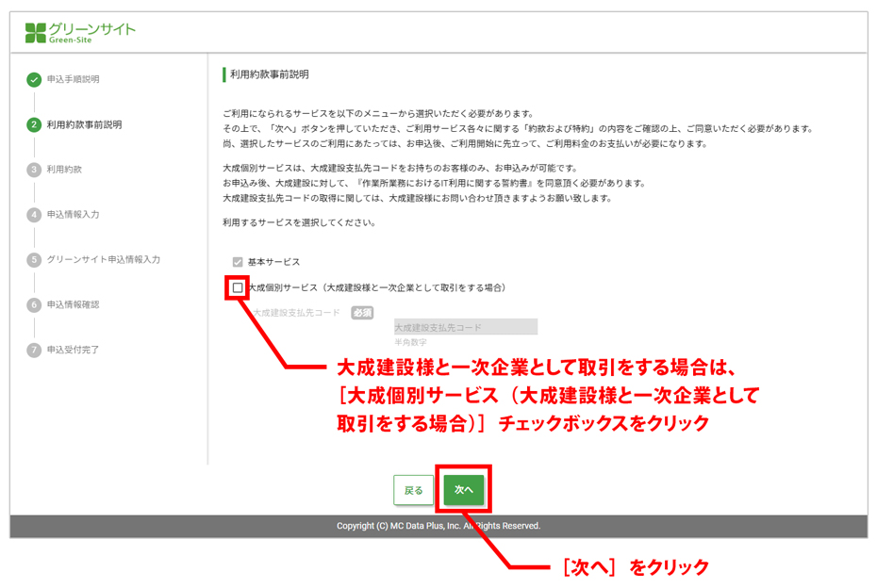Viewport: 877px width, 588px height.
Task: Click the green checkmark icon for step 1
Action: pyautogui.click(x=34, y=80)
